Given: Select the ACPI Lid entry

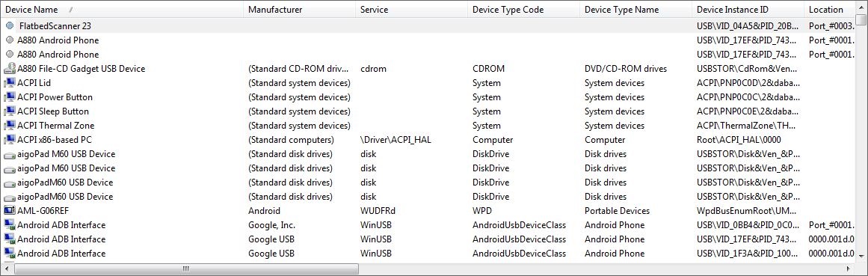Looking at the screenshot, I should pyautogui.click(x=34, y=83).
